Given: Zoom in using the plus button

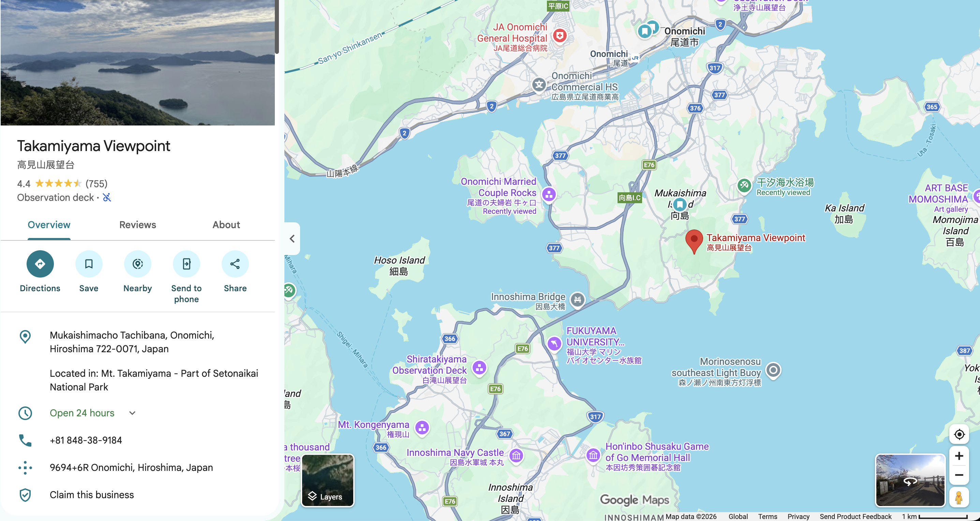Looking at the screenshot, I should (x=959, y=456).
